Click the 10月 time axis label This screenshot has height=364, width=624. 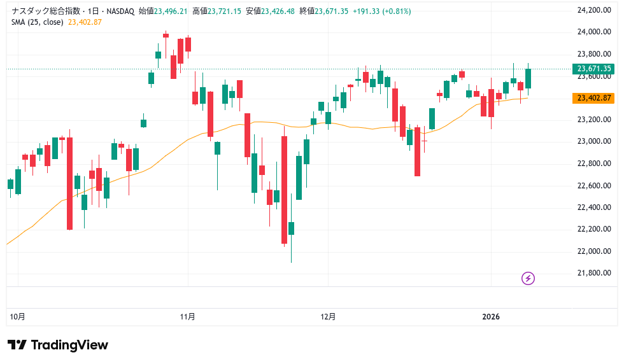pyautogui.click(x=18, y=316)
